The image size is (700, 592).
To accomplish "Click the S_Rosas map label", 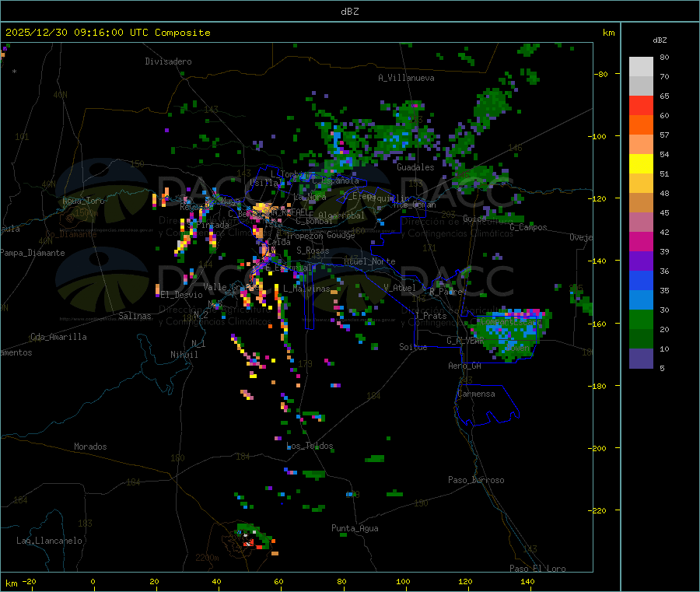I will (313, 250).
